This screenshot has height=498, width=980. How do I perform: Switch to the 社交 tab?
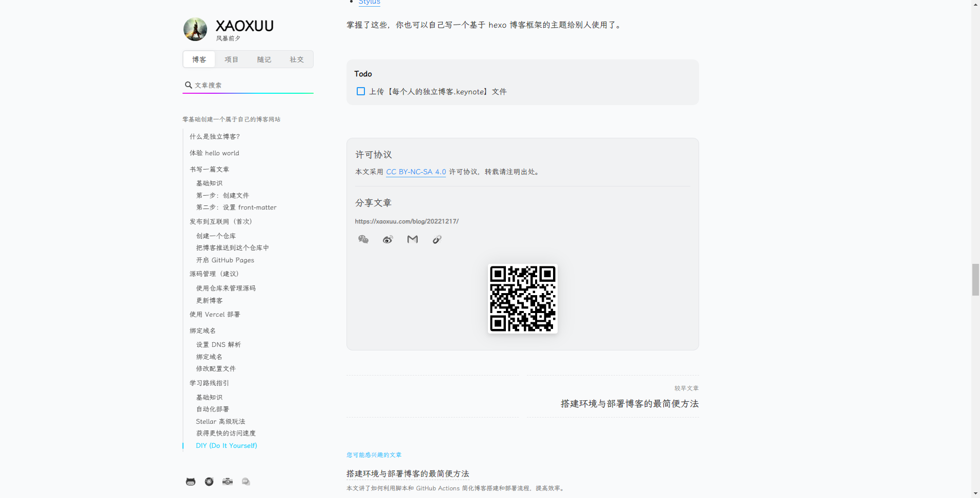pos(296,59)
